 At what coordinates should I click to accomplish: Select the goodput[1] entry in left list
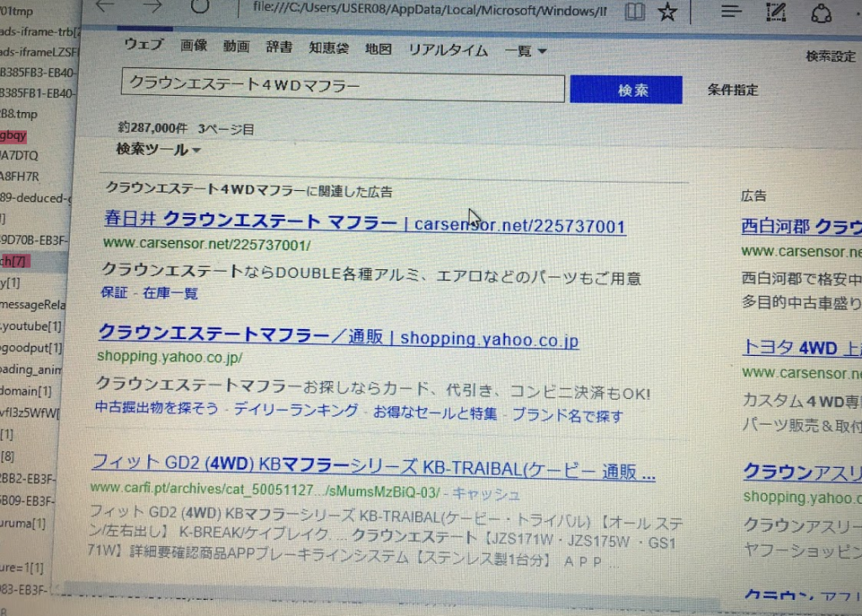31,348
